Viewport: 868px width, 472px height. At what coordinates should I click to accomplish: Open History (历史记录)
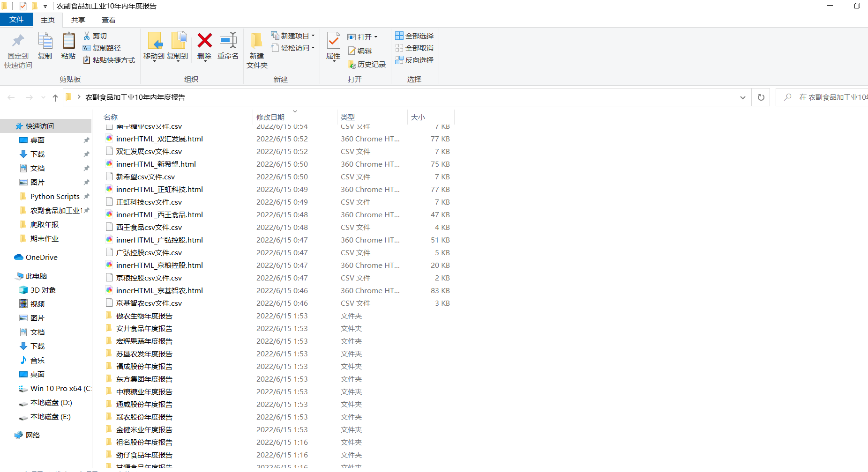(x=367, y=65)
